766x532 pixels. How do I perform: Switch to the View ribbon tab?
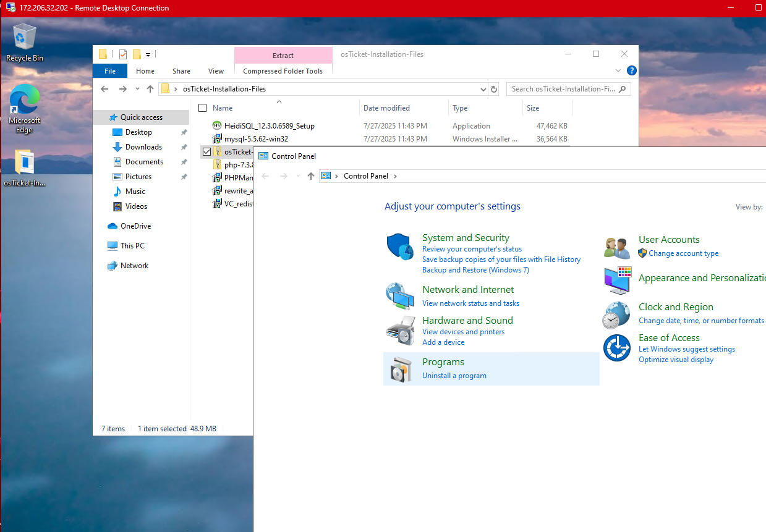(216, 71)
